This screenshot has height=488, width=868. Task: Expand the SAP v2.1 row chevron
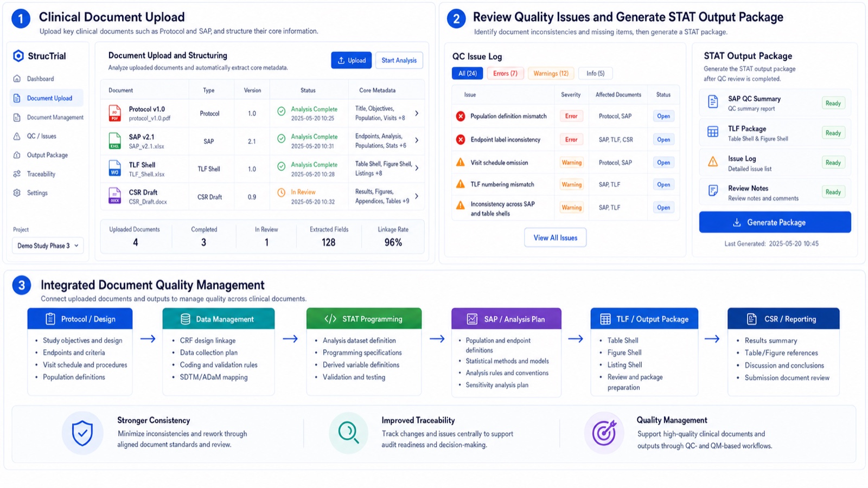[417, 140]
